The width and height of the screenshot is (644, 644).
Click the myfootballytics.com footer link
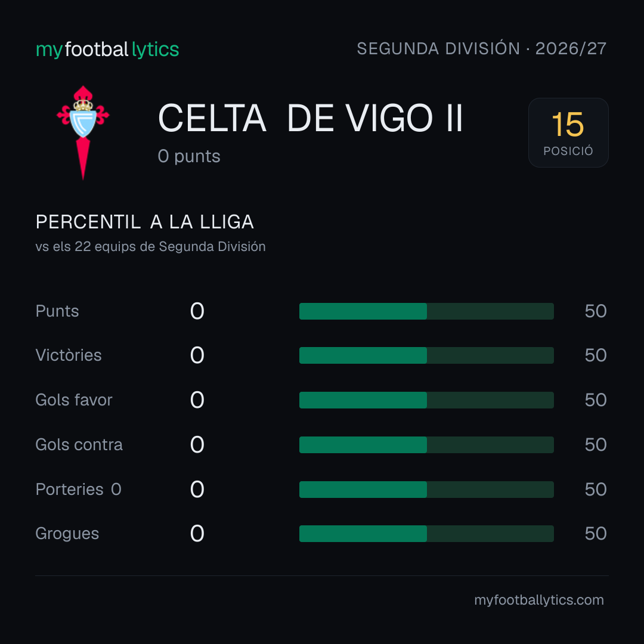[x=539, y=600]
